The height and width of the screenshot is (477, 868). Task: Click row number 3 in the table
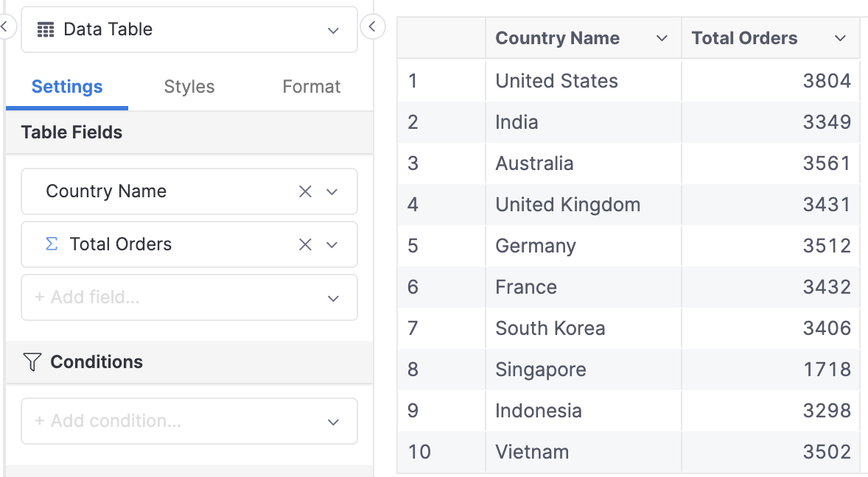(x=413, y=163)
